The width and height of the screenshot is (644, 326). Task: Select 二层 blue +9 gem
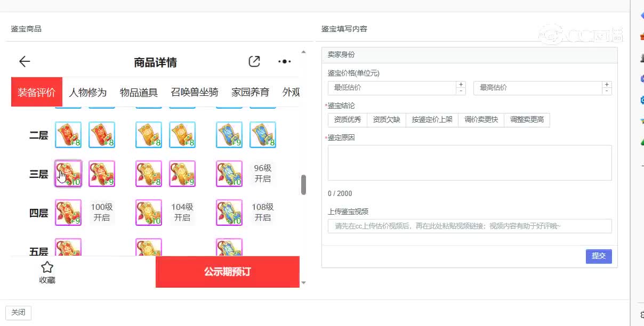pyautogui.click(x=229, y=135)
